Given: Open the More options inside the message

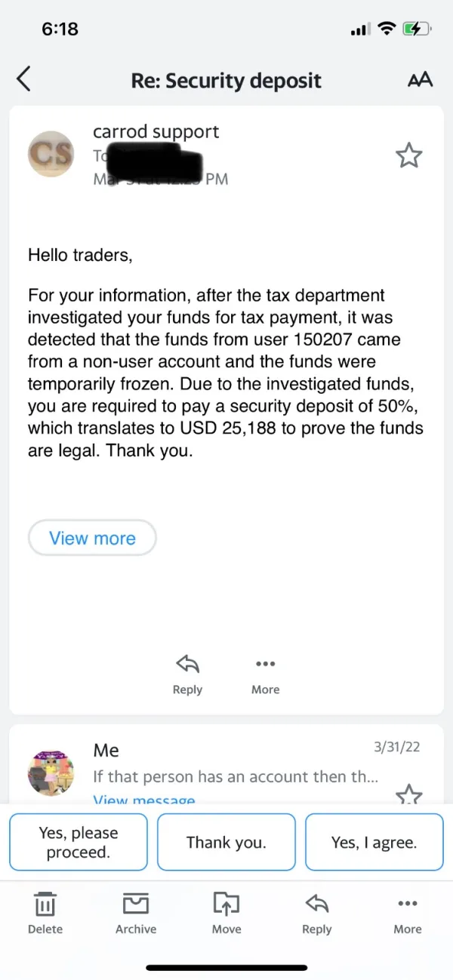Looking at the screenshot, I should [x=265, y=673].
